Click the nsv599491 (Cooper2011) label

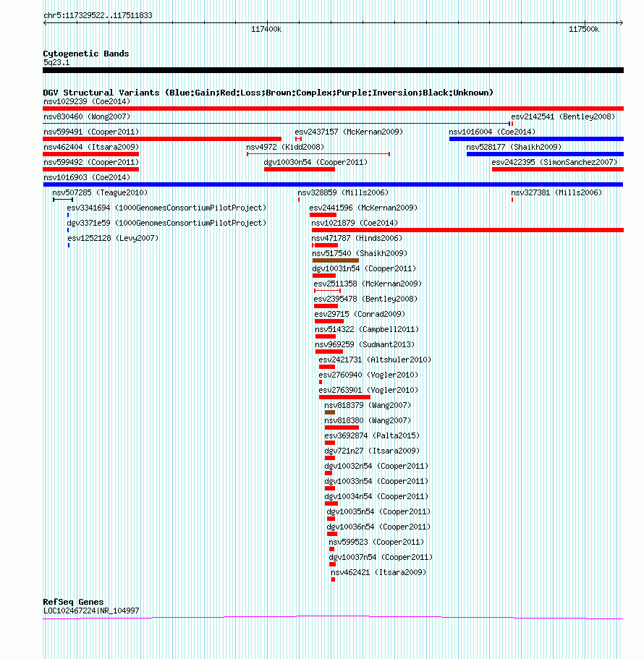coord(91,132)
